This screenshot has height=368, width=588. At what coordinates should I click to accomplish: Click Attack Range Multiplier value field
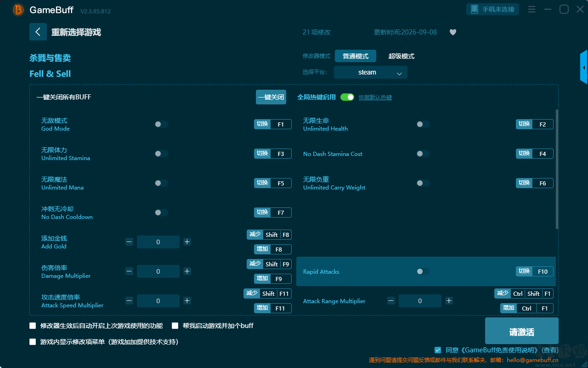click(420, 301)
